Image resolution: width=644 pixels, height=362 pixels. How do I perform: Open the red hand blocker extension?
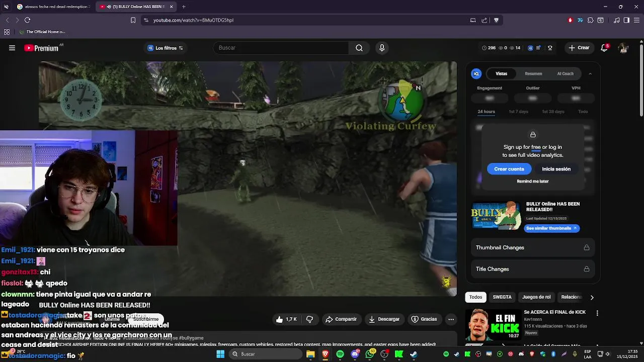[570, 20]
